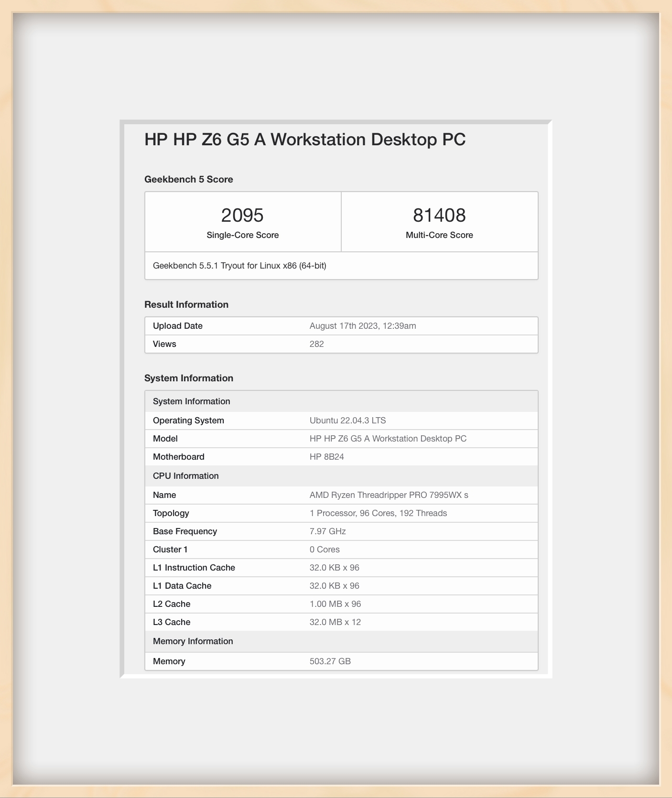Click the 503.27 GB memory value
The image size is (672, 798).
point(330,661)
